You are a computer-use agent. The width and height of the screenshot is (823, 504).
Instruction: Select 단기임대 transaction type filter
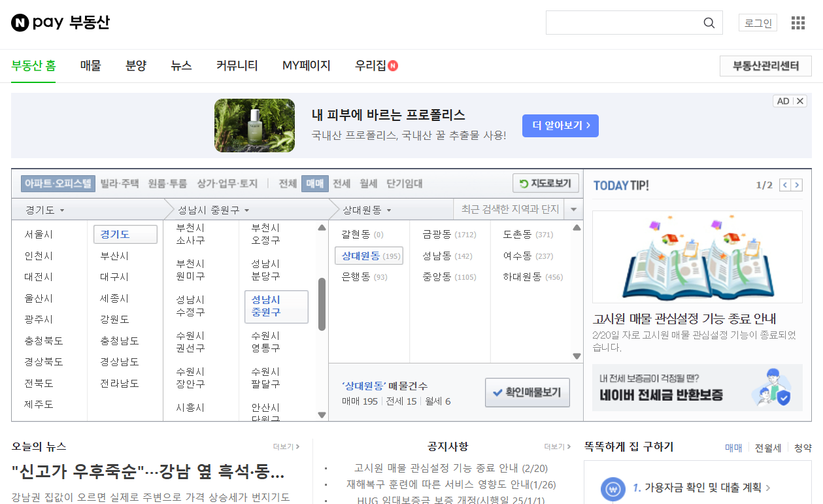[405, 184]
